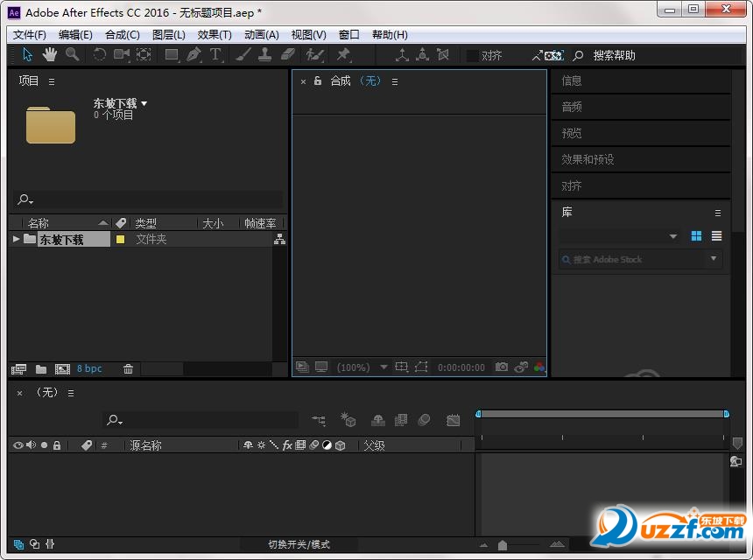Switch library to list view
Screen dimensions: 753x560
pyautogui.click(x=716, y=236)
